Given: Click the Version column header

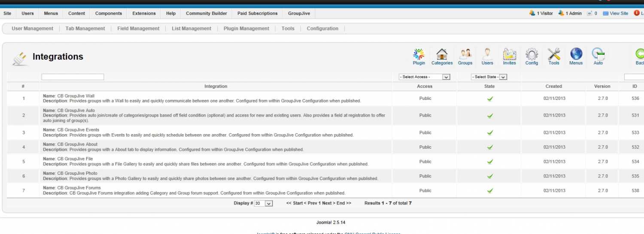Looking at the screenshot, I should tap(602, 87).
